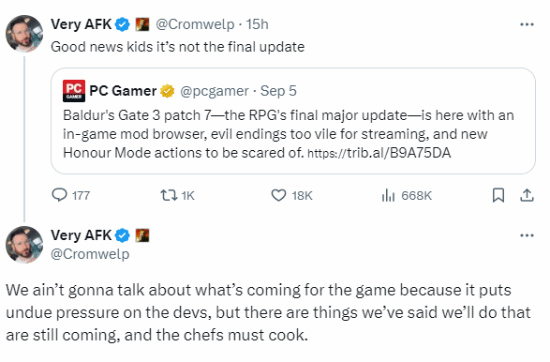Share the tweet using the upload icon
Image resolution: width=550 pixels, height=362 pixels.
click(526, 195)
